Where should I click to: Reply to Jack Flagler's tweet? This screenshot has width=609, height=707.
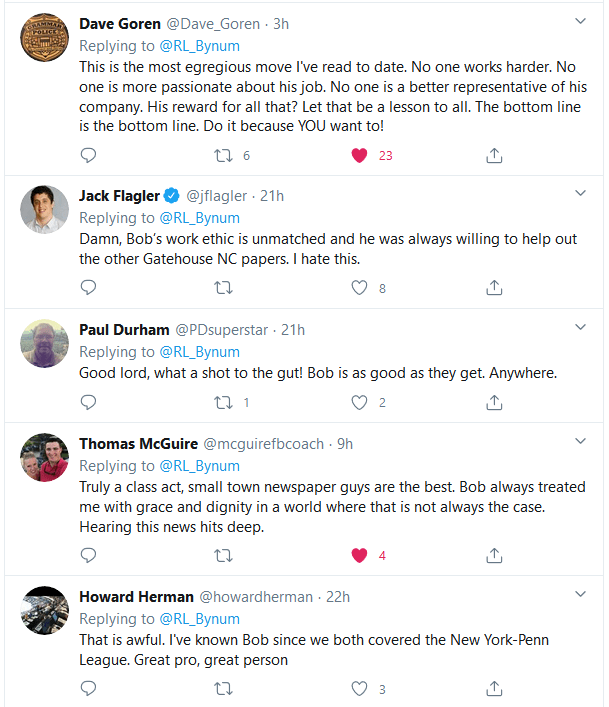pos(88,287)
